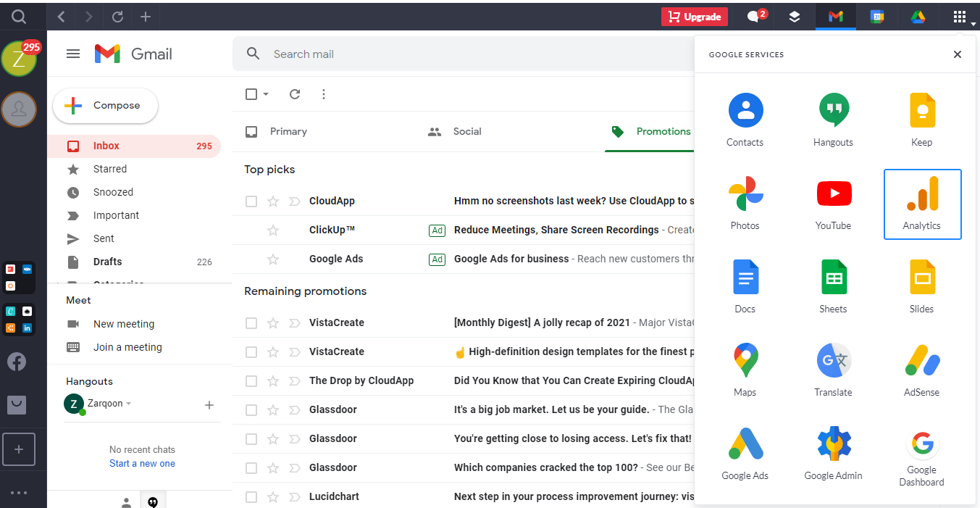
Task: Open Google Keep service icon
Action: coord(922,120)
